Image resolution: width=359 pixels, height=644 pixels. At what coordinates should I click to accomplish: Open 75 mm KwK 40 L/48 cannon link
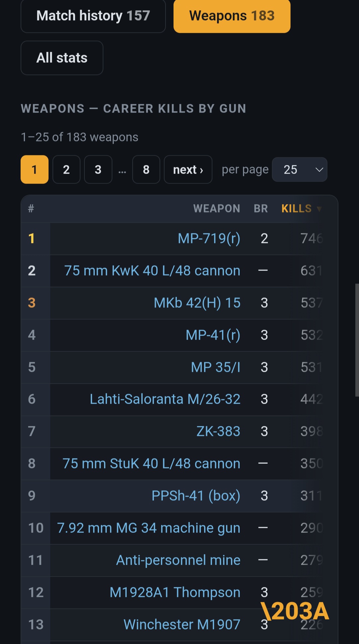[x=152, y=271]
